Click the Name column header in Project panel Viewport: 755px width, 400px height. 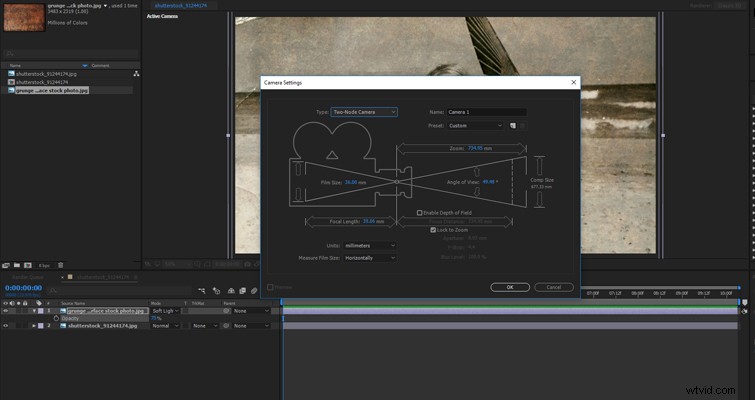click(15, 65)
